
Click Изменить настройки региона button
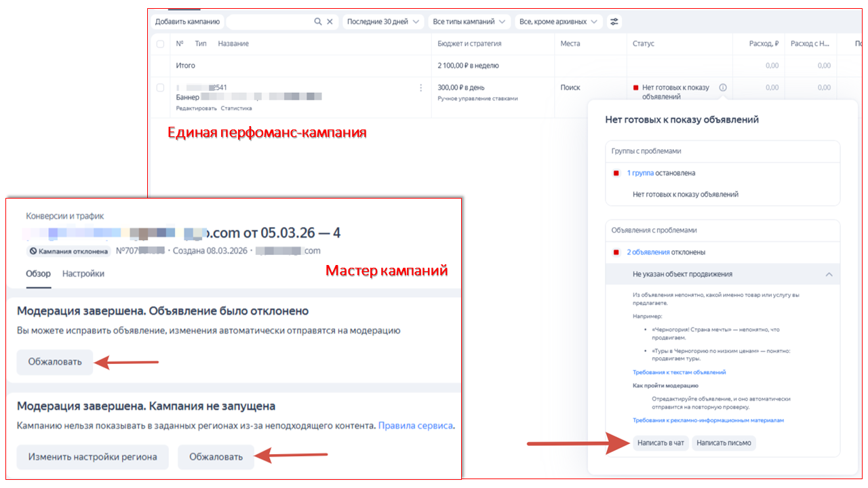(92, 457)
